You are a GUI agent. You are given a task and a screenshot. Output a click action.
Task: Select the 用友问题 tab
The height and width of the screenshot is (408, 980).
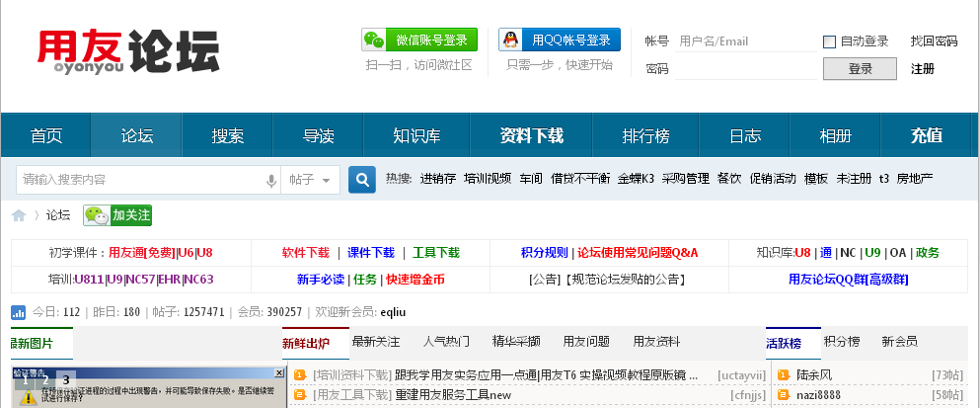tap(586, 342)
